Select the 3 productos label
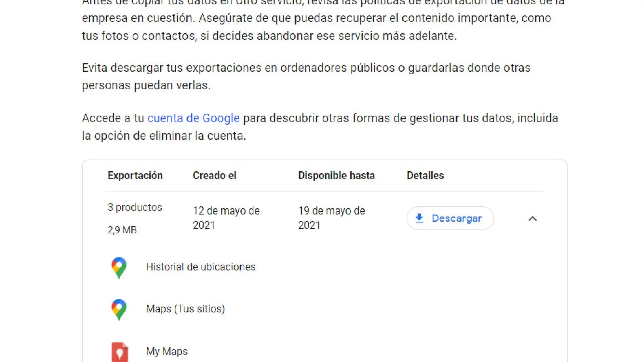The width and height of the screenshot is (644, 362). [135, 207]
